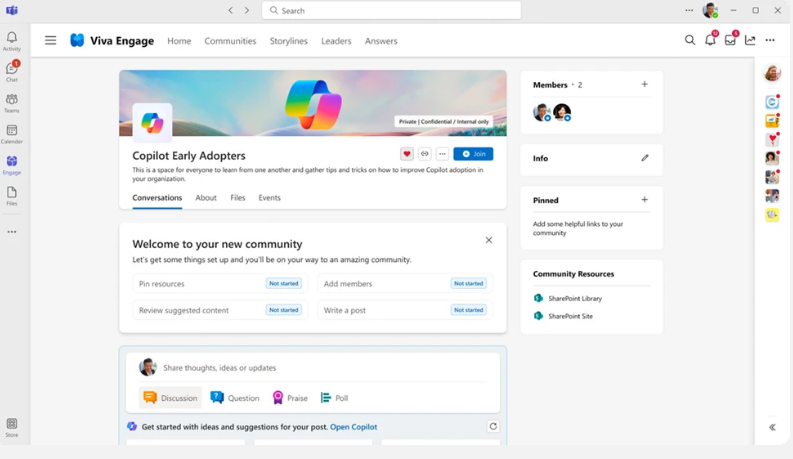The height and width of the screenshot is (459, 793).
Task: Open the Viva Engage hamburger menu
Action: (51, 40)
